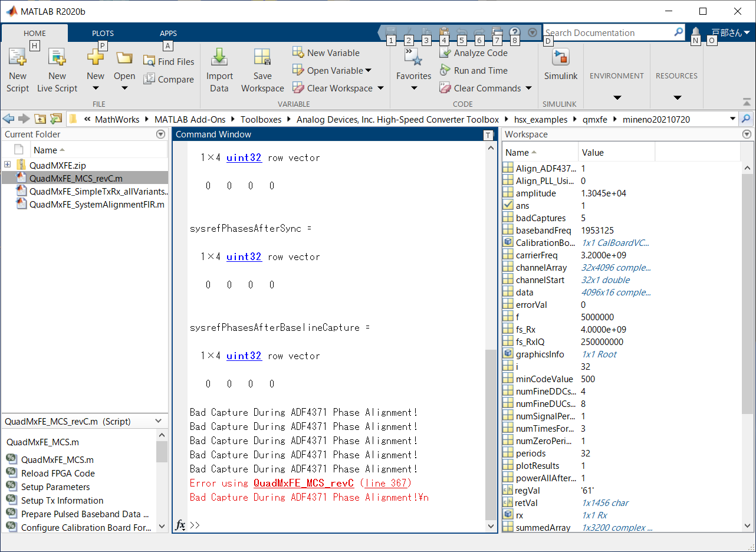Image resolution: width=756 pixels, height=552 pixels.
Task: Expand the QuadMXFE.zip tree node
Action: click(x=7, y=165)
